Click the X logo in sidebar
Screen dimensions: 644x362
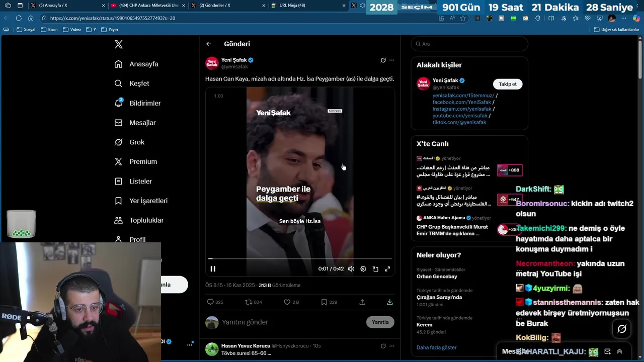[119, 44]
